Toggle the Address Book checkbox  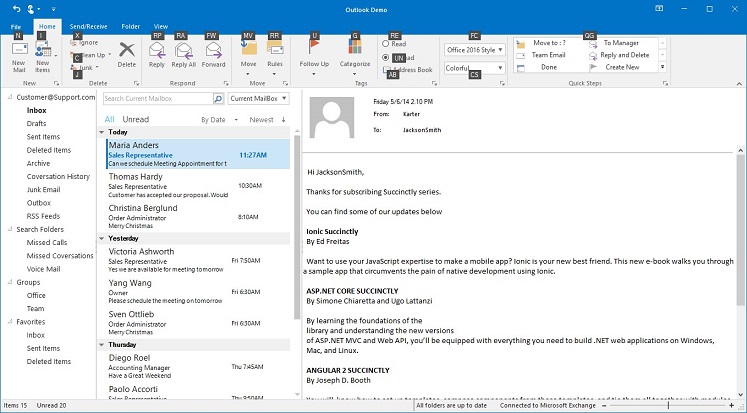[386, 70]
